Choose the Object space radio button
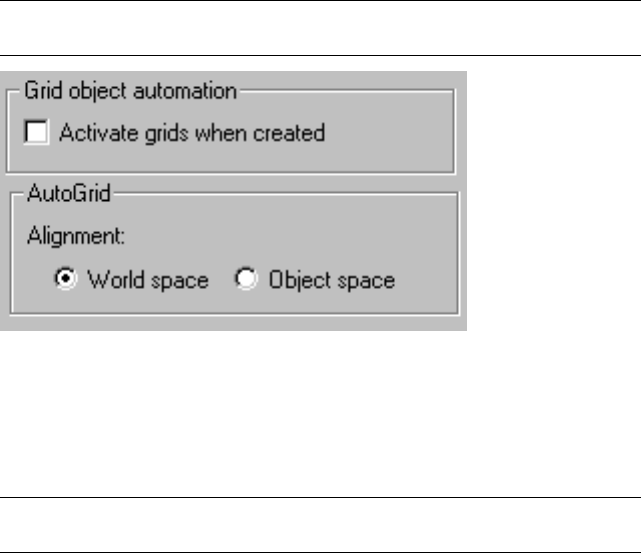 [x=245, y=280]
